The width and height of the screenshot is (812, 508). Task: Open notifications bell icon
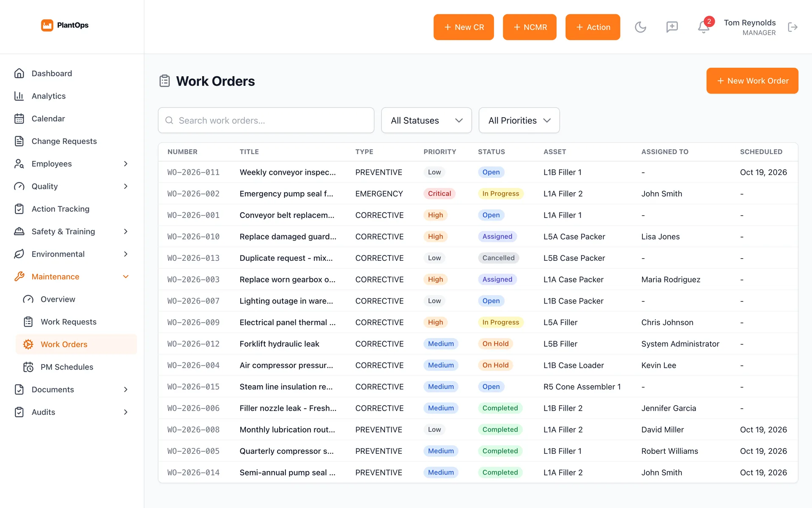pyautogui.click(x=703, y=27)
